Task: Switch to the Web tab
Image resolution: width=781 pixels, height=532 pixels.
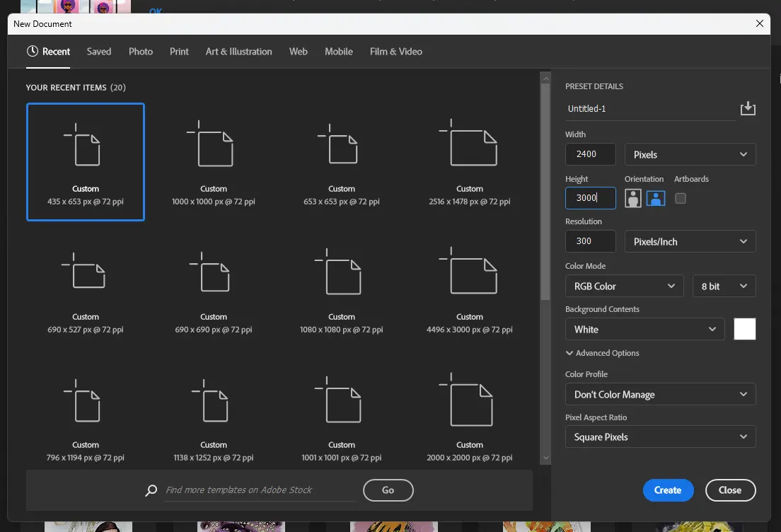Action: click(x=299, y=52)
